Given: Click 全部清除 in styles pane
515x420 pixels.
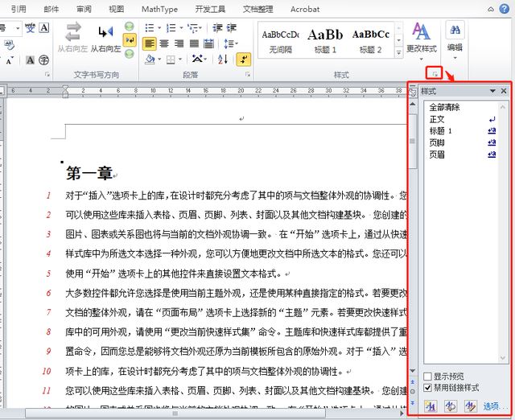Looking at the screenshot, I should [x=444, y=107].
